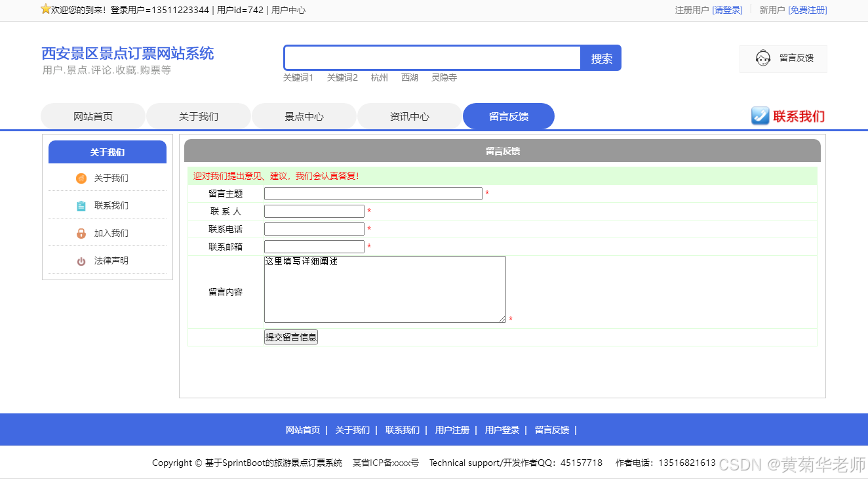Click the lock icon beside 加入我们
The width and height of the screenshot is (868, 479).
[x=81, y=233]
